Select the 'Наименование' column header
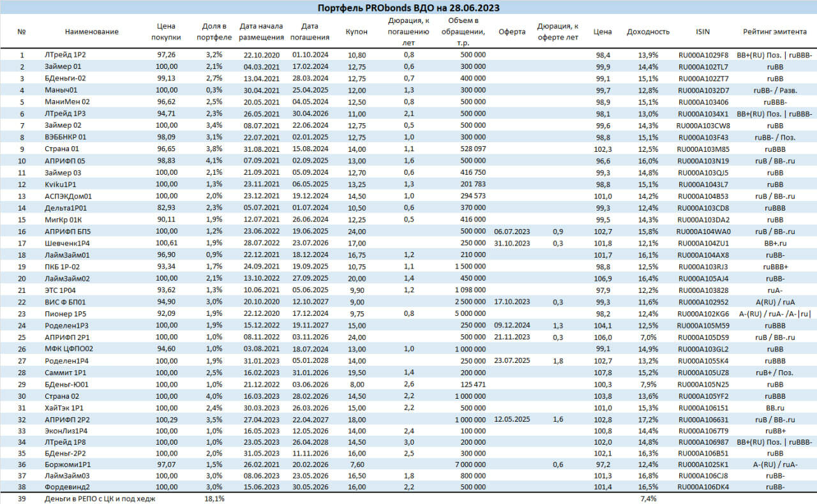This screenshot has width=817, height=504. 92,32
